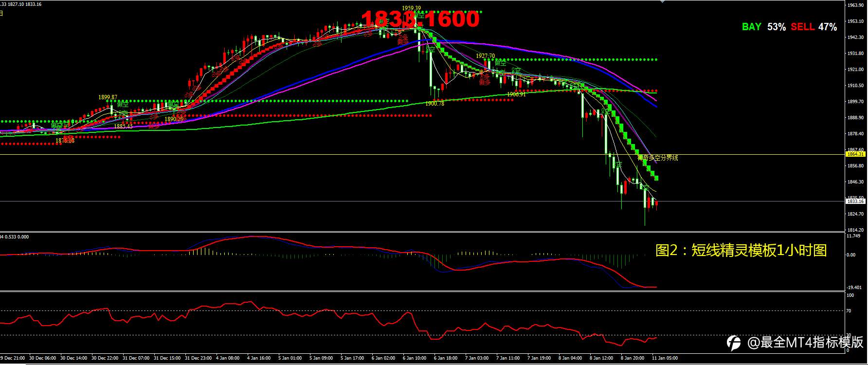Click the 5 Jan 17:00 time label
868x365 pixels.
point(352,358)
